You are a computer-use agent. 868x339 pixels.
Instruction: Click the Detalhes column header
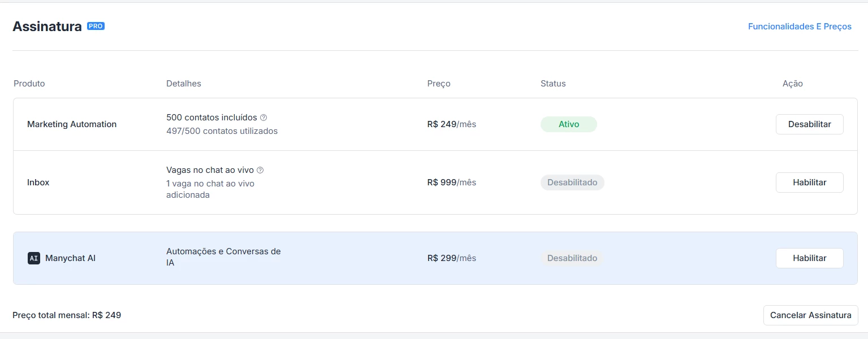tap(184, 84)
